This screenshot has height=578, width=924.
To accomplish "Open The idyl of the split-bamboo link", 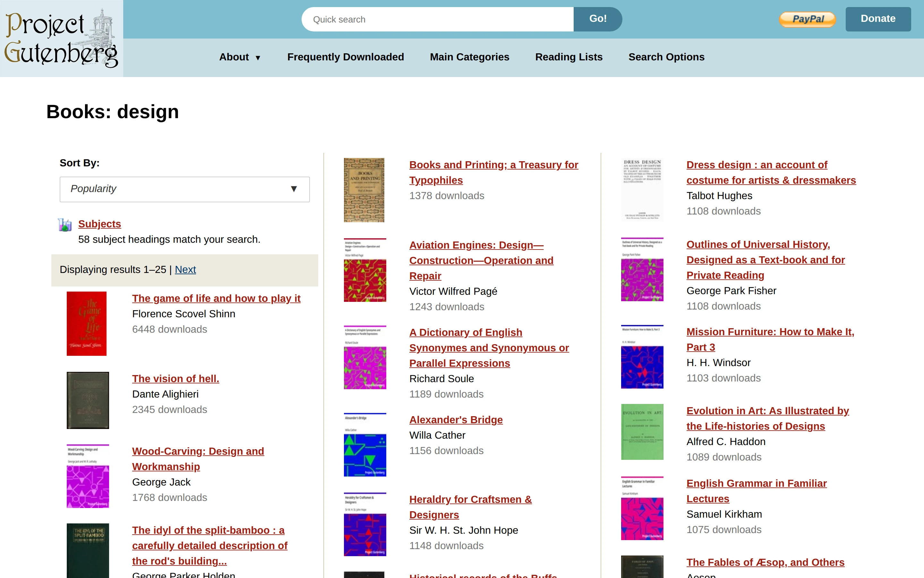I will (210, 546).
